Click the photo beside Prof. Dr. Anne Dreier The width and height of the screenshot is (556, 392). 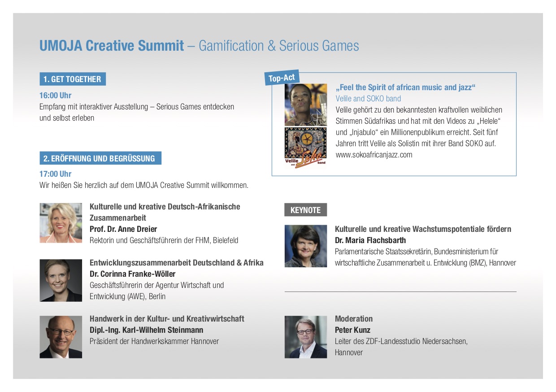[x=61, y=223]
